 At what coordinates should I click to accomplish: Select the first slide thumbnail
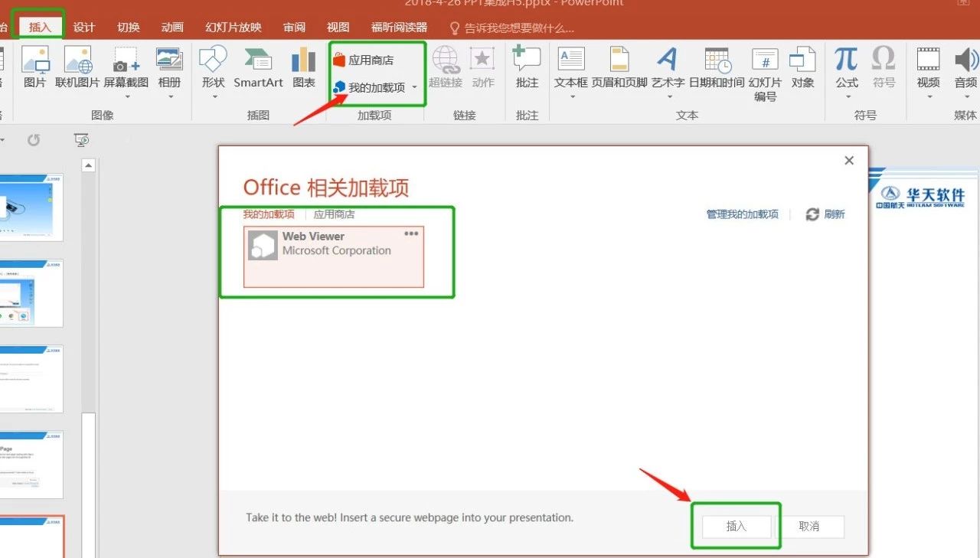coord(31,208)
